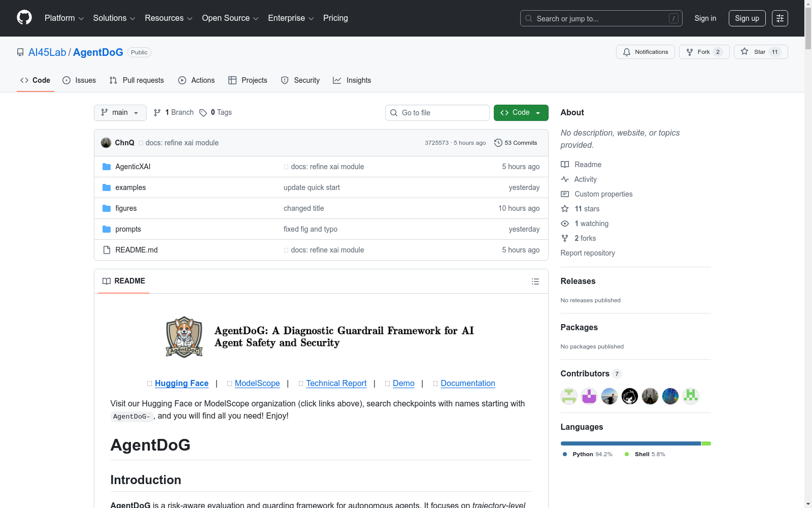Open the ModelScope link

point(257,384)
